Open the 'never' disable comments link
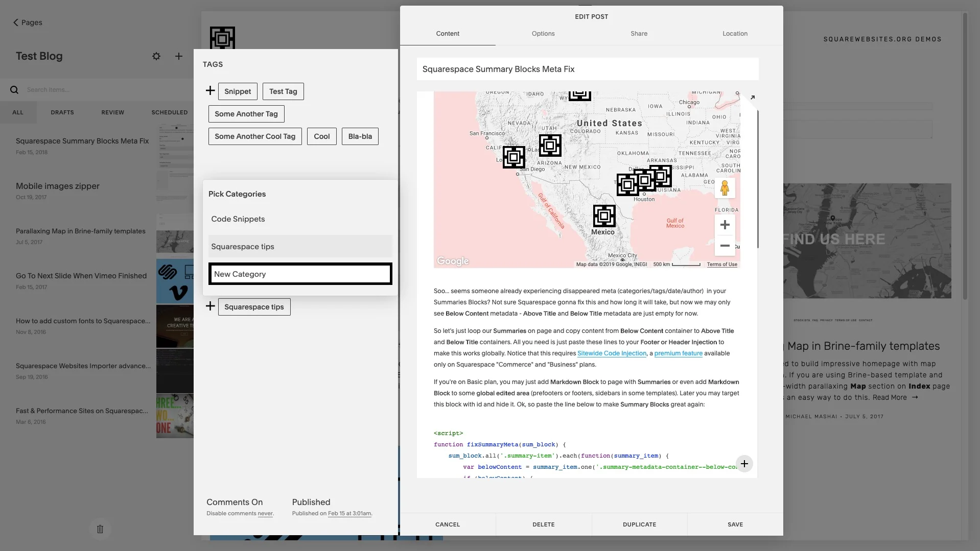The image size is (980, 551). tap(265, 514)
